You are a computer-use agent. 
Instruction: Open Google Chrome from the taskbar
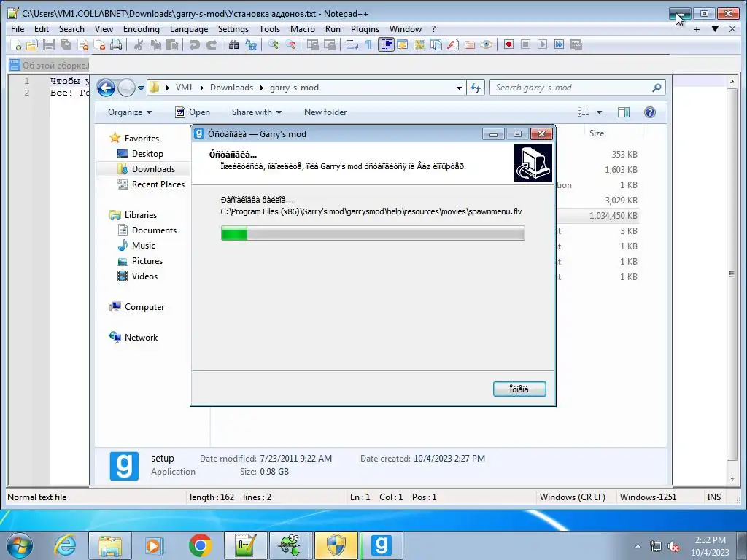pyautogui.click(x=200, y=545)
